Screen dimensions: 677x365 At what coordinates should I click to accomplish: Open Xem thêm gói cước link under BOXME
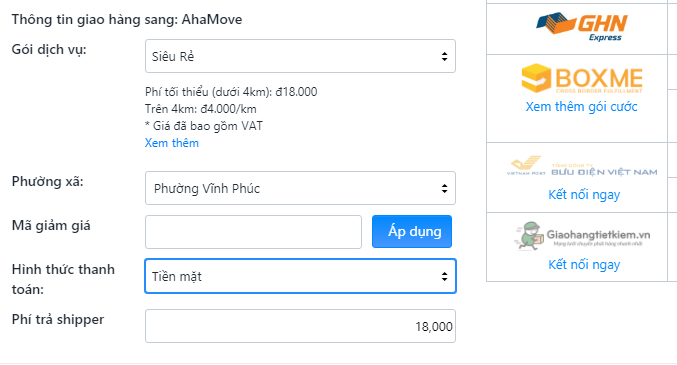[581, 107]
